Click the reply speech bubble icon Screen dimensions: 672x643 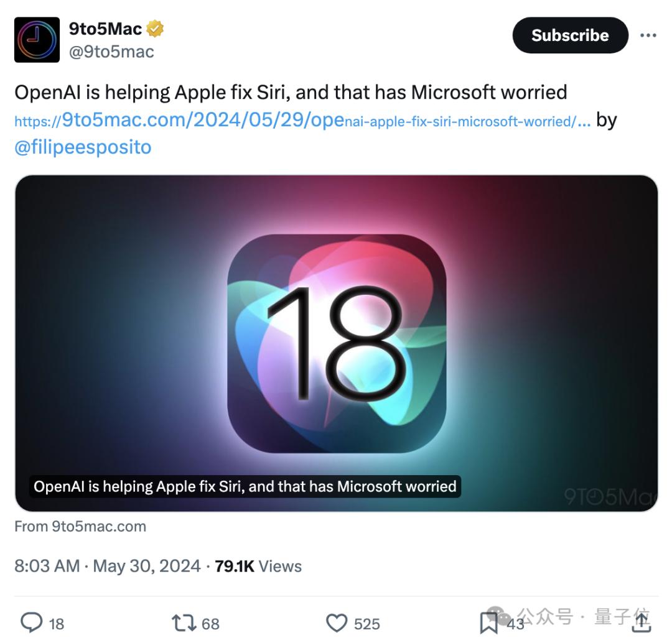click(x=32, y=622)
